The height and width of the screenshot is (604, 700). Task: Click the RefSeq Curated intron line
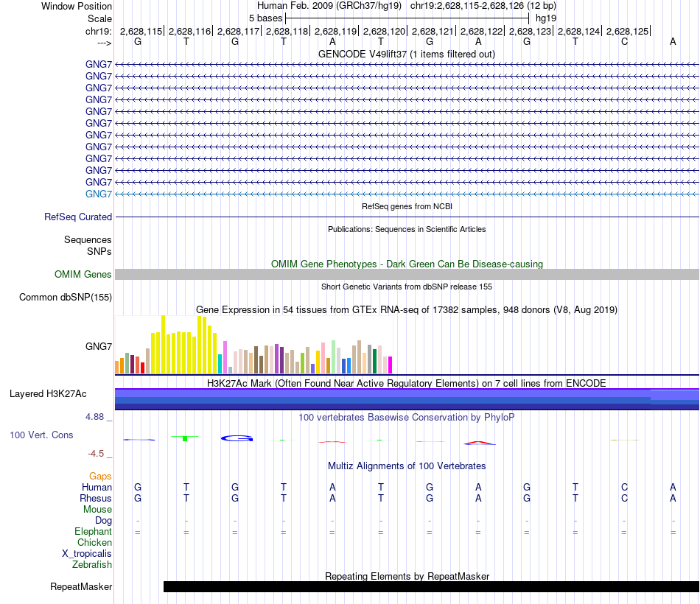click(407, 217)
